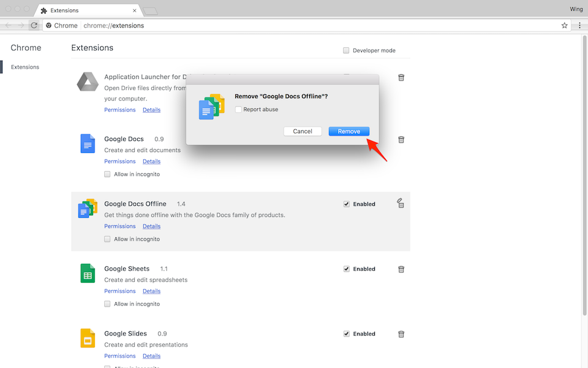Select the Extensions browser tab

(x=88, y=10)
